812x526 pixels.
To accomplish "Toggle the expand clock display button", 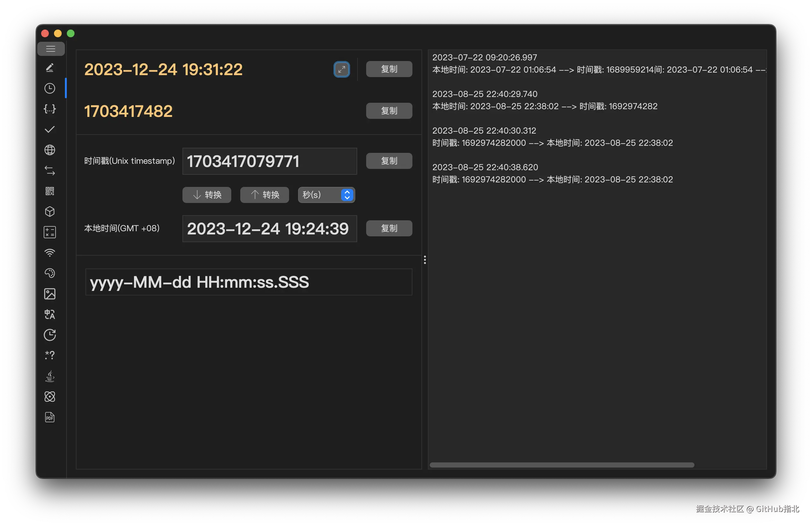I will point(341,69).
